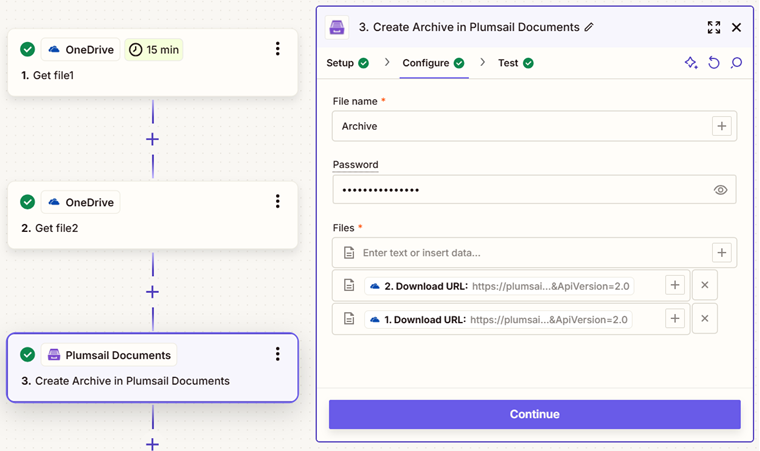Switch to the Configure tab

[x=433, y=63]
